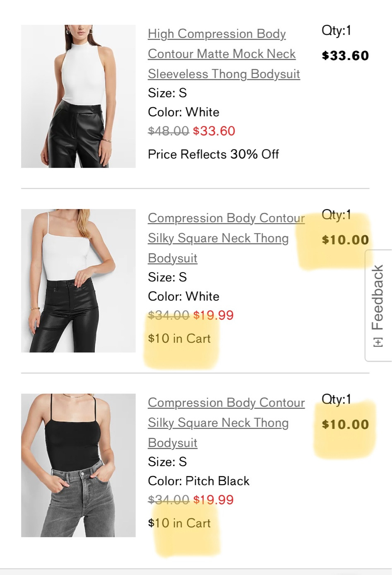
Task: Click the '$10 in Cart' label under white bodysuit
Action: pos(179,338)
